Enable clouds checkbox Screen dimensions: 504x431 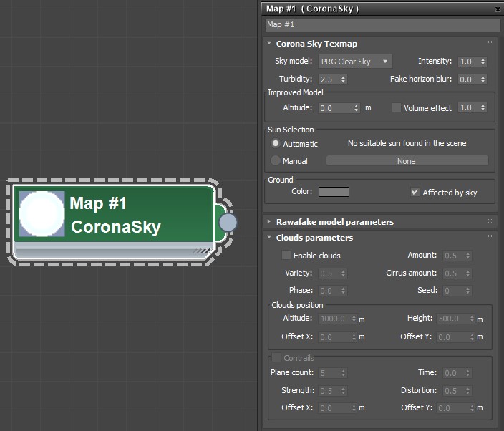(286, 256)
